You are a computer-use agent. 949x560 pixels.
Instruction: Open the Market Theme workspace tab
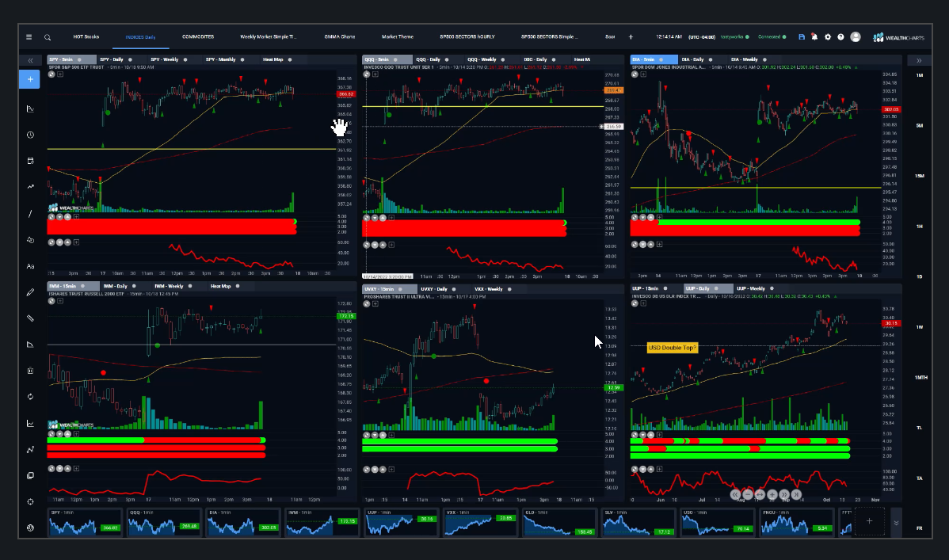coord(398,37)
